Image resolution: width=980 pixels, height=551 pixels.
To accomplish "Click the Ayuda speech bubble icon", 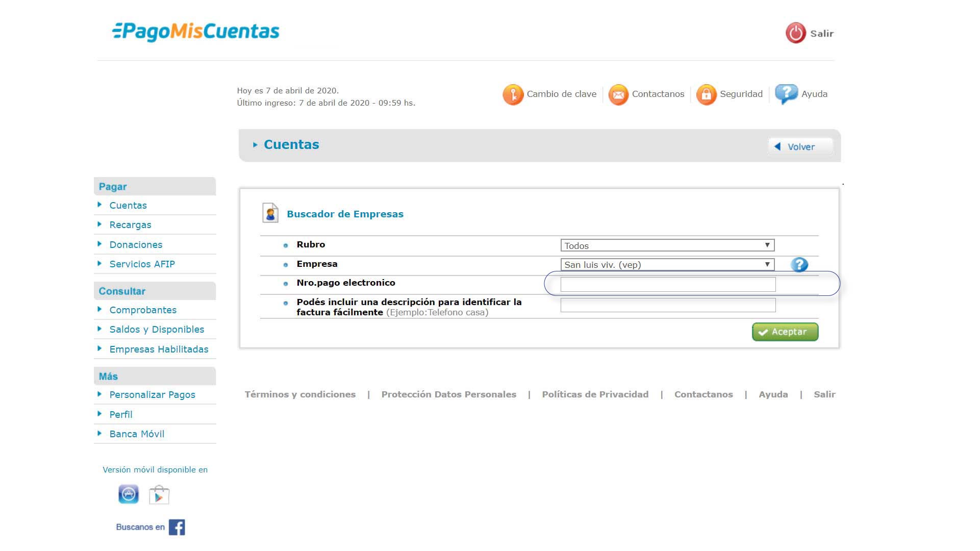I will click(x=786, y=94).
